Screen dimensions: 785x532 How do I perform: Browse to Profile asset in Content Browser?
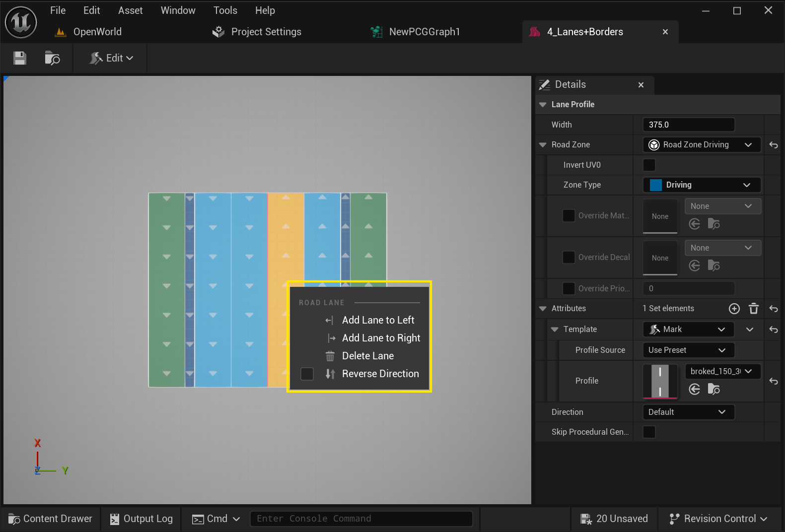[714, 389]
